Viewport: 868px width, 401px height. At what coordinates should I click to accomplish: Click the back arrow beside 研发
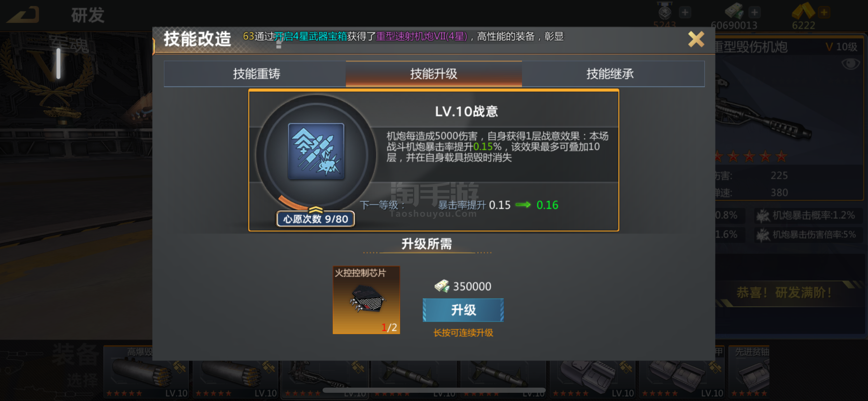tap(23, 14)
